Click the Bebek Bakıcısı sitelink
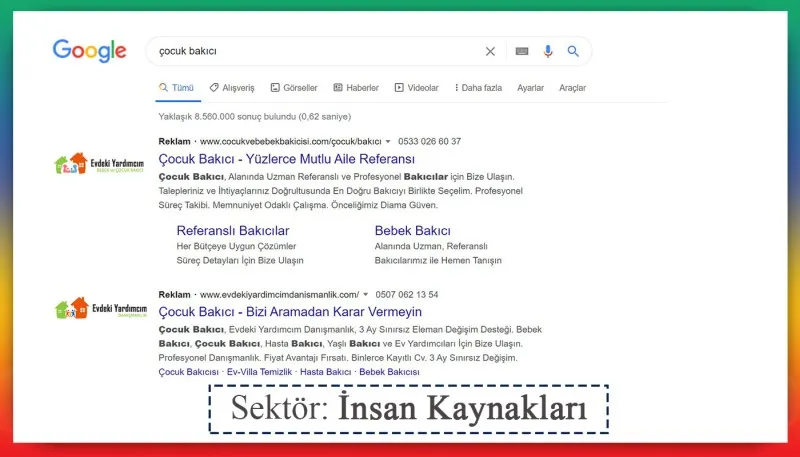The image size is (800, 457). tap(389, 372)
